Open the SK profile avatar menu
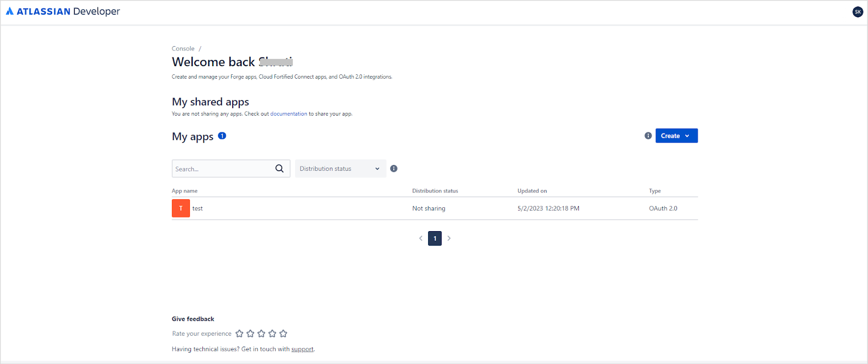868x364 pixels. (x=858, y=11)
